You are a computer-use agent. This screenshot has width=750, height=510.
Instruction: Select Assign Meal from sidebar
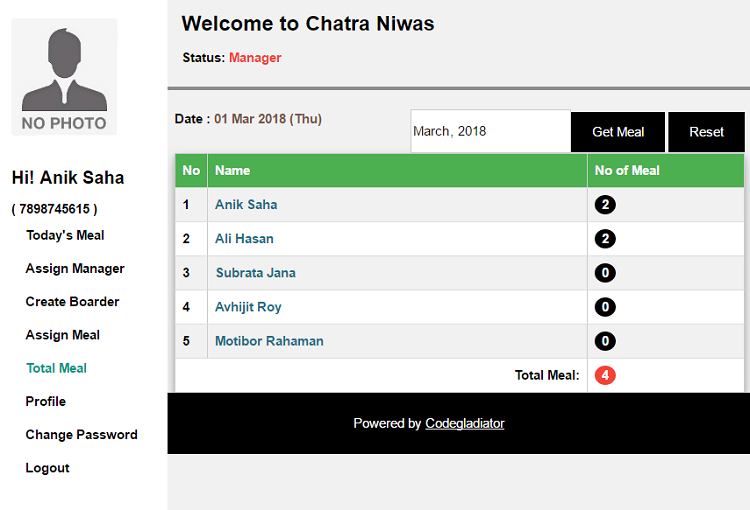point(63,335)
